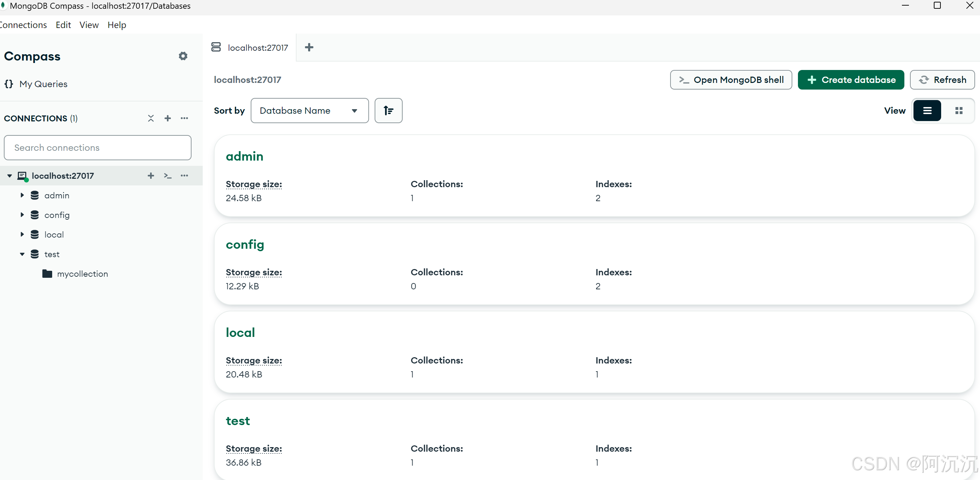The image size is (980, 480).
Task: Switch to list view
Action: tap(927, 111)
